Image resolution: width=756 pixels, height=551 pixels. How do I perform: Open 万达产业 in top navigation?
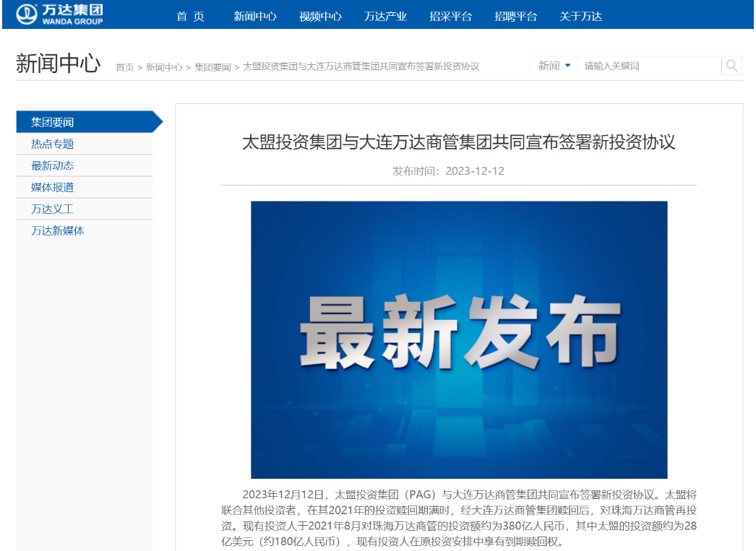(x=385, y=17)
